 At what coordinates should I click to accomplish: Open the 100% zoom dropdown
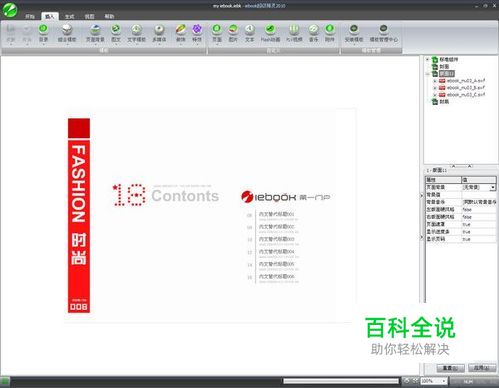point(444,381)
